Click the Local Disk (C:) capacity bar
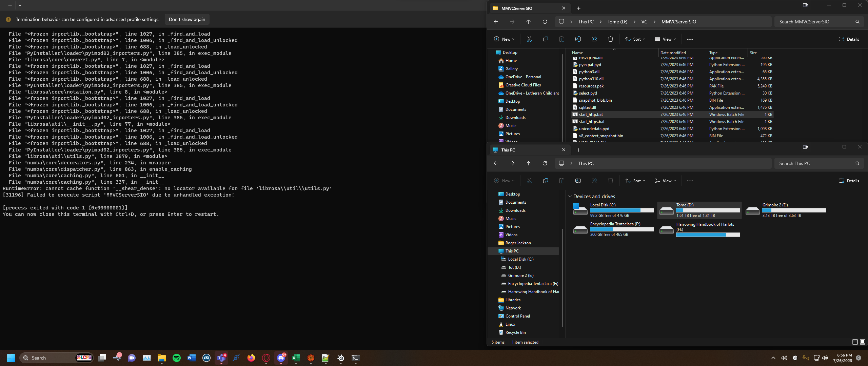The image size is (868, 366). click(622, 210)
